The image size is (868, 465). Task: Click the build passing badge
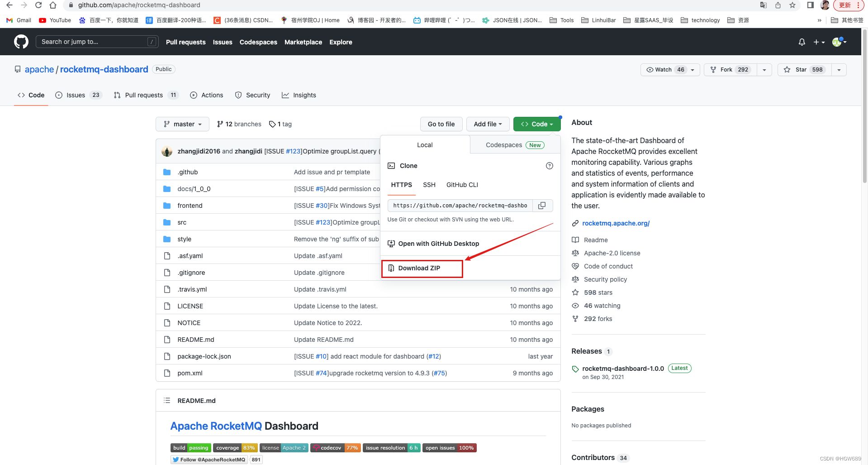190,448
